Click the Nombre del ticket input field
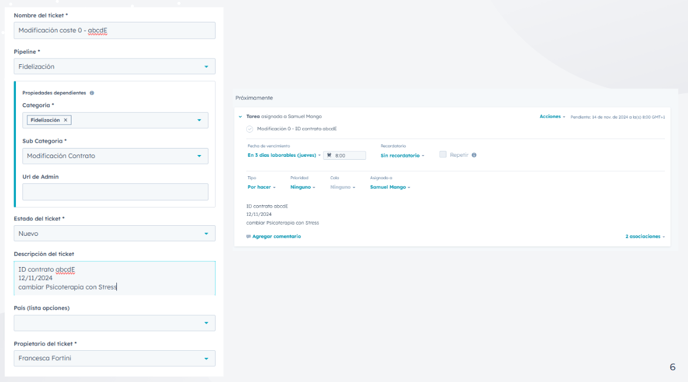The height and width of the screenshot is (382, 688). [x=115, y=31]
